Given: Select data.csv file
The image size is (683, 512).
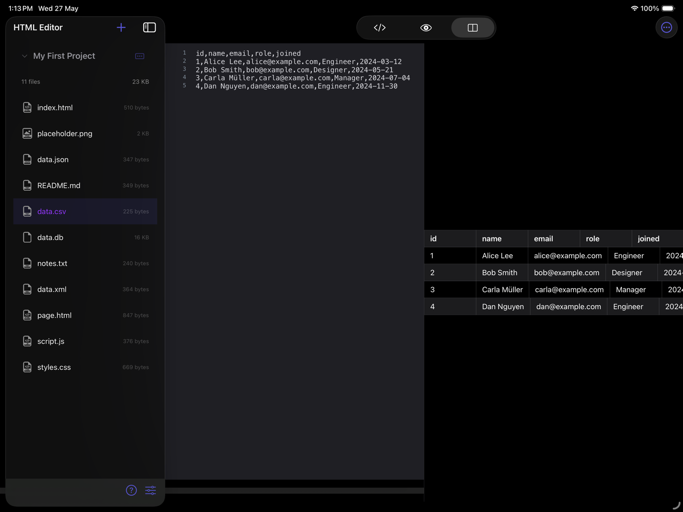Looking at the screenshot, I should 85,211.
